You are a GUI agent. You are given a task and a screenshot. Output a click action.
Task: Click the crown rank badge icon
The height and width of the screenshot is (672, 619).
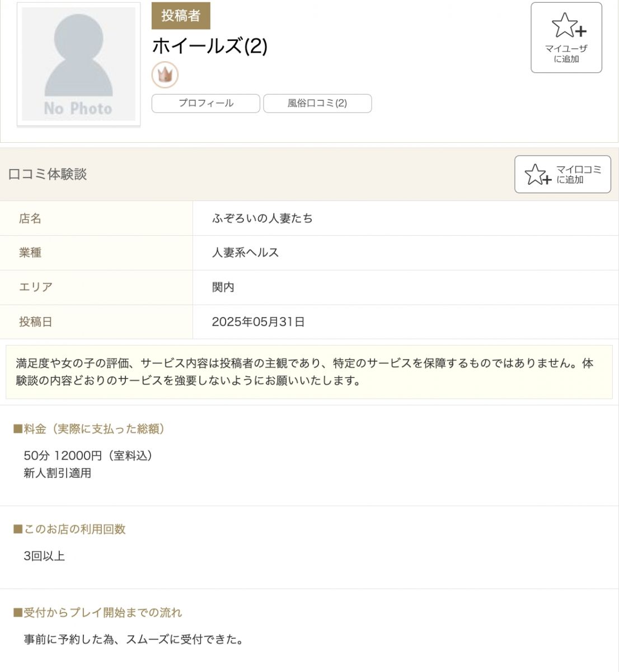(x=165, y=75)
